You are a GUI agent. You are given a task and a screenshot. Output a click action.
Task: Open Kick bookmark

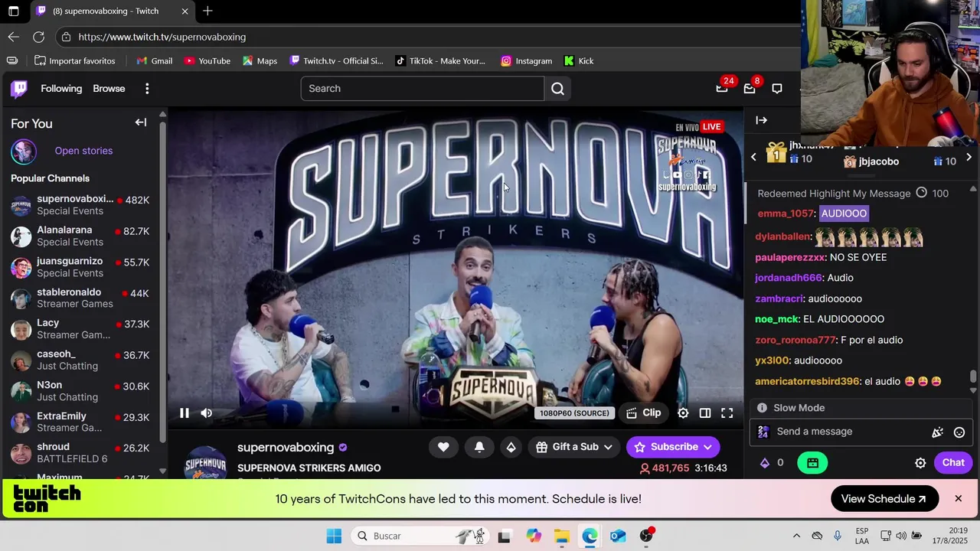coord(578,61)
